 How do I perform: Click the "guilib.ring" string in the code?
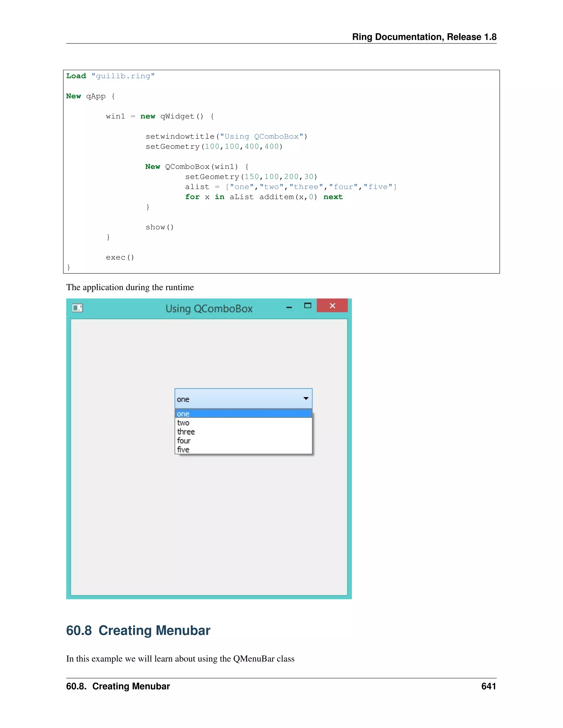click(123, 76)
